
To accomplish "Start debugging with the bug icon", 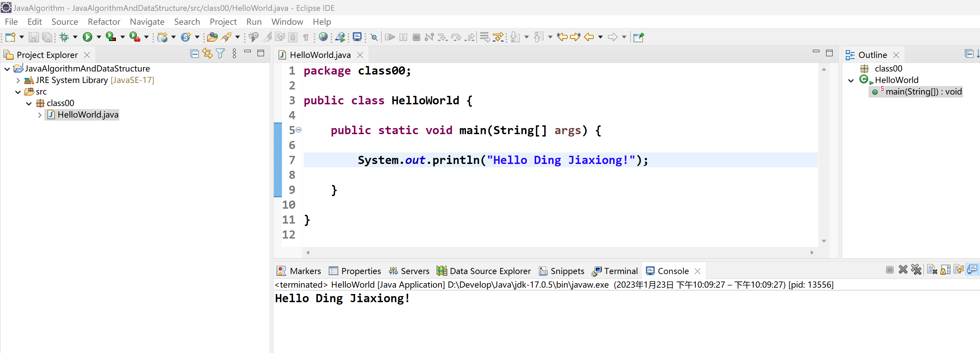I will (x=64, y=37).
